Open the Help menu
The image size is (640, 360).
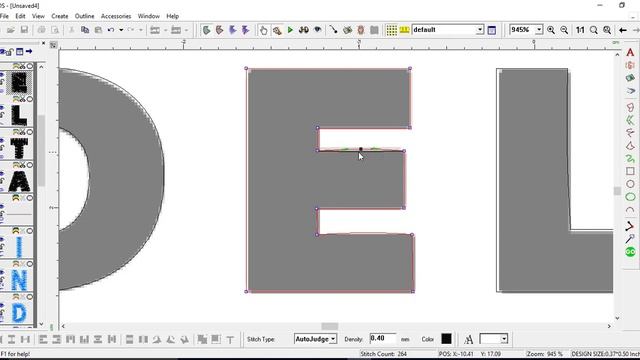click(x=173, y=16)
